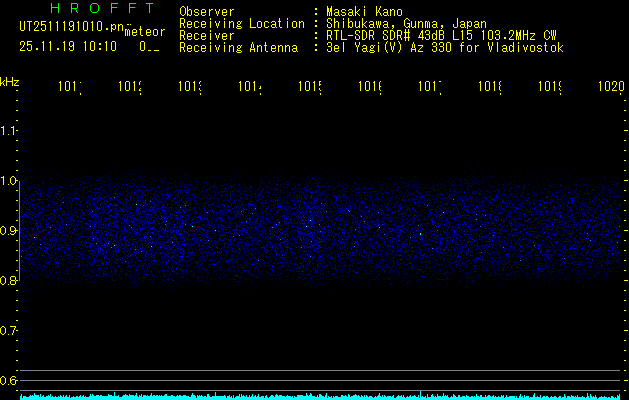Click the 25.11.19 10:10 timestamp
Image resolution: width=629 pixels, height=400 pixels.
point(68,46)
